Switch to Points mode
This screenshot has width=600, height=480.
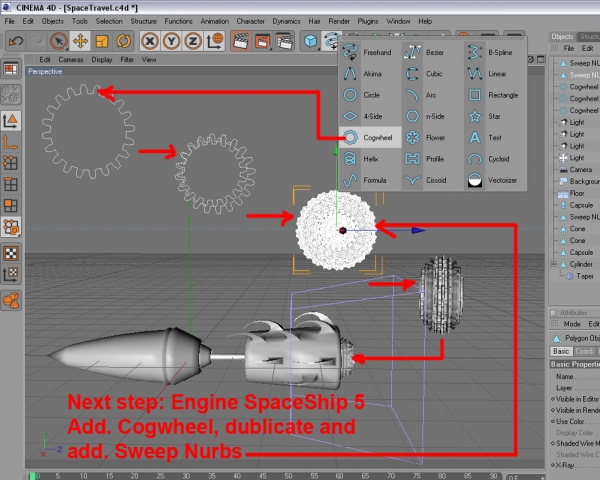click(11, 163)
